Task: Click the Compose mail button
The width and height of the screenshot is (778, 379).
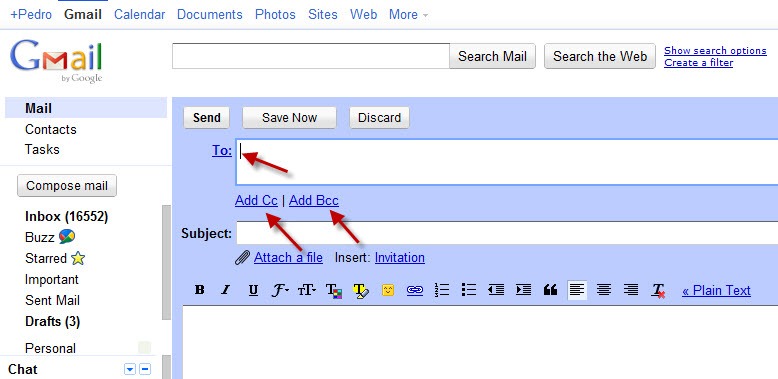Action: click(x=66, y=186)
